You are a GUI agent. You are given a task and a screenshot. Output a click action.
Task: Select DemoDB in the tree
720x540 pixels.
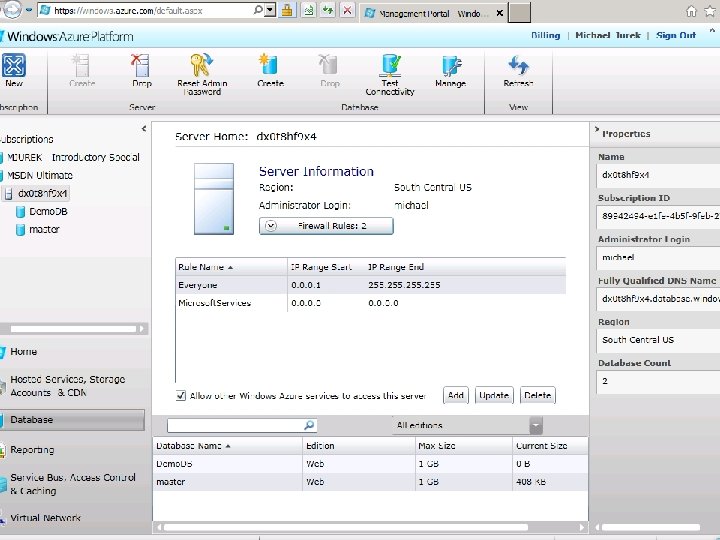[42, 211]
